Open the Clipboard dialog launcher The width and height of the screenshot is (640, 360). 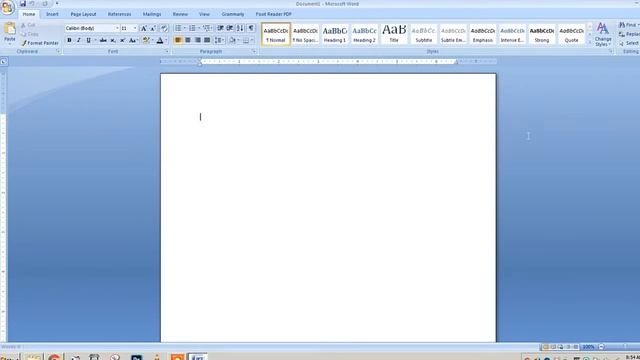58,52
